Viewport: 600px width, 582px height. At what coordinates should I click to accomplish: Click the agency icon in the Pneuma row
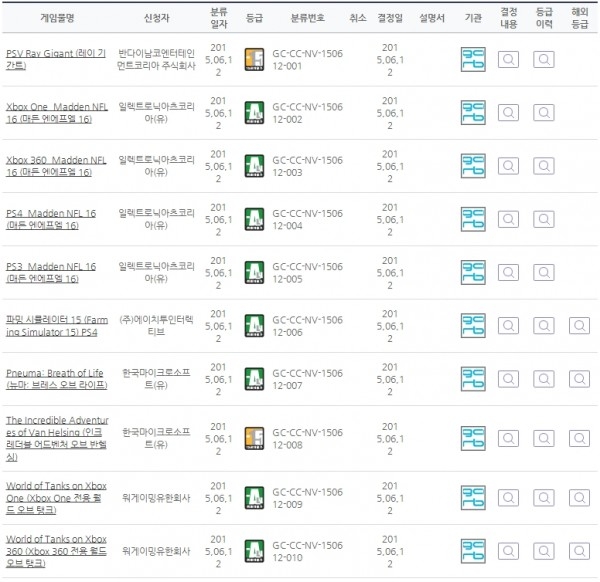(x=473, y=379)
